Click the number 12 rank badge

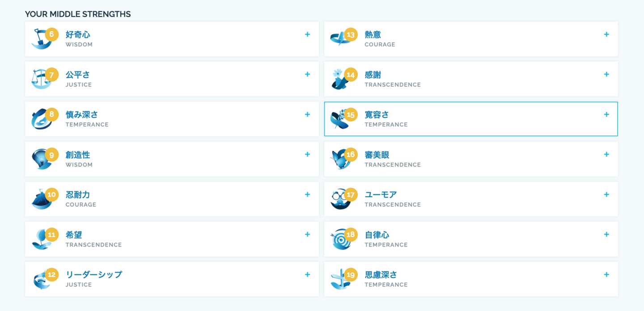52,274
